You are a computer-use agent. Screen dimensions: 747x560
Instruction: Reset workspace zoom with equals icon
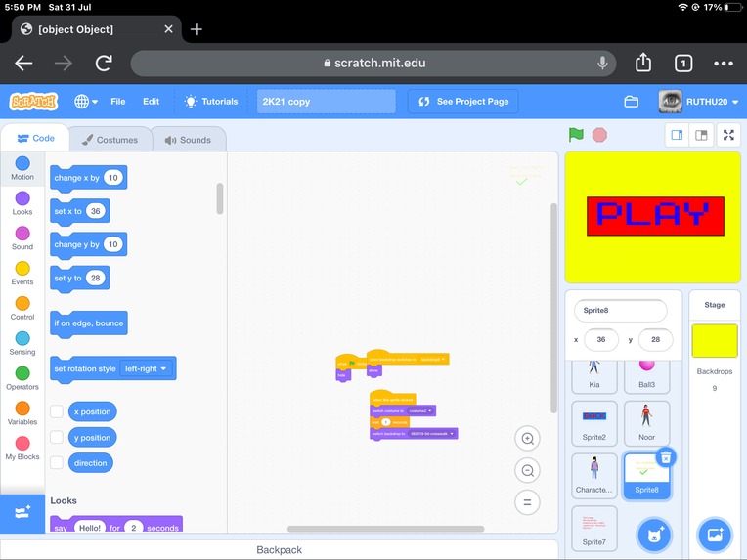[527, 502]
